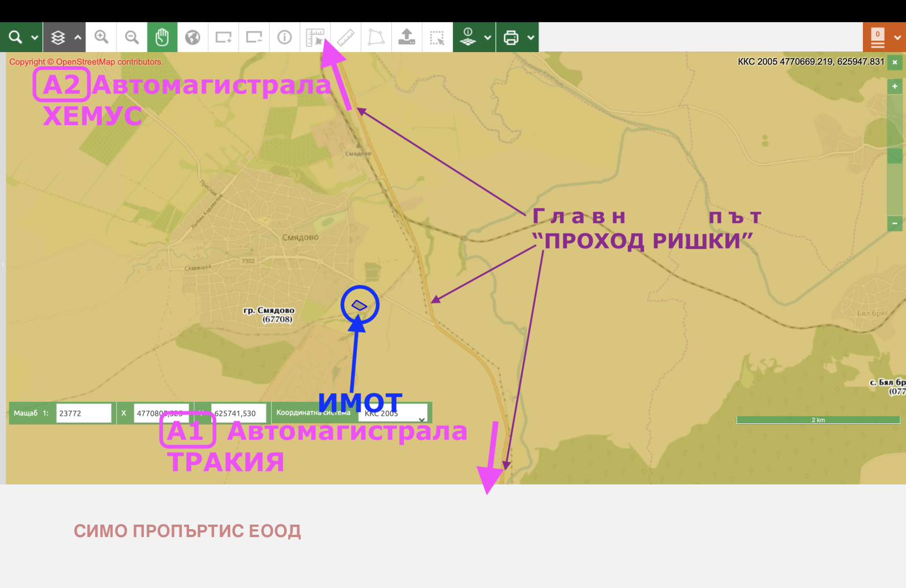
Task: Activate the Zoom In magnifier tool
Action: [101, 37]
